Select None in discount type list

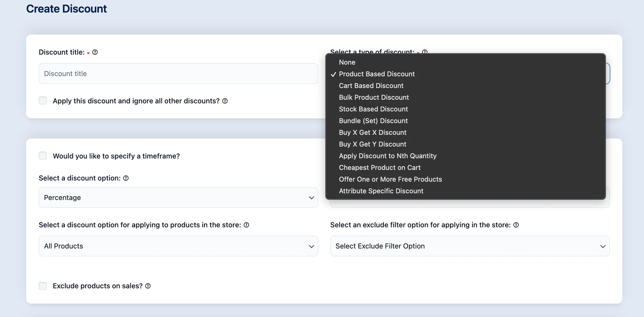click(347, 62)
